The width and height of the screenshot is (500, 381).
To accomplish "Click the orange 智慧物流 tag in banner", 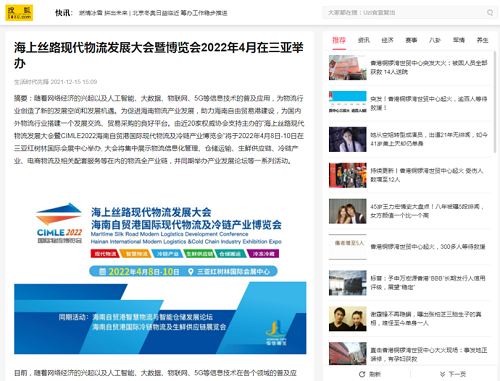I will pos(137,254).
